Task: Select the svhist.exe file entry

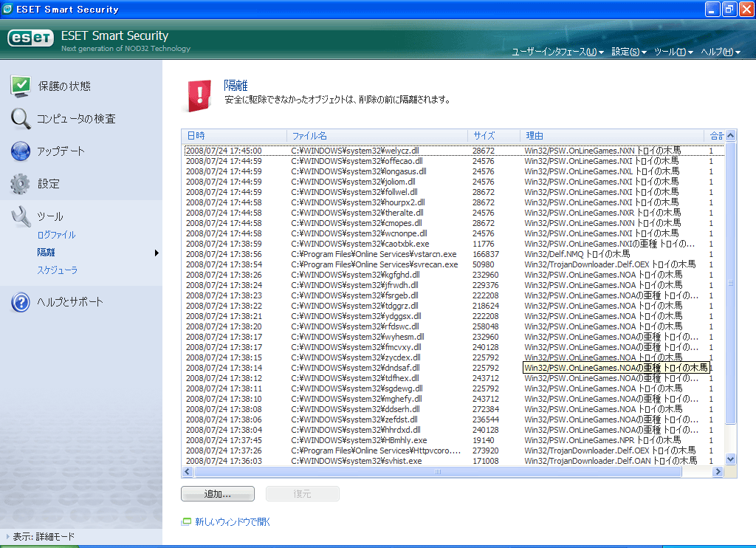Action: click(357, 461)
